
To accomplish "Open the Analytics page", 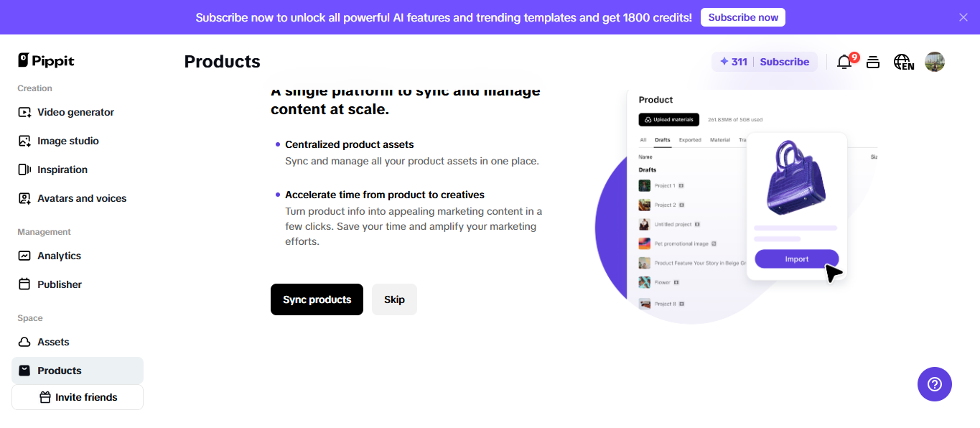I will tap(59, 256).
